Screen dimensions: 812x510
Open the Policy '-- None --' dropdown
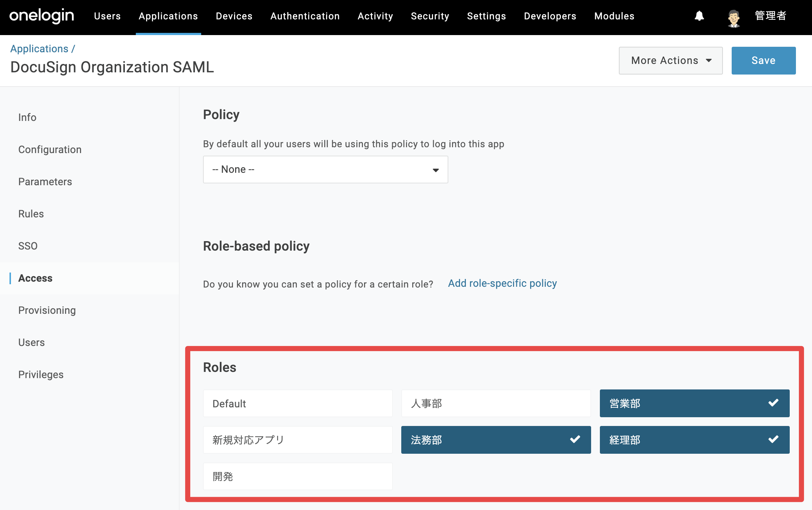click(325, 170)
